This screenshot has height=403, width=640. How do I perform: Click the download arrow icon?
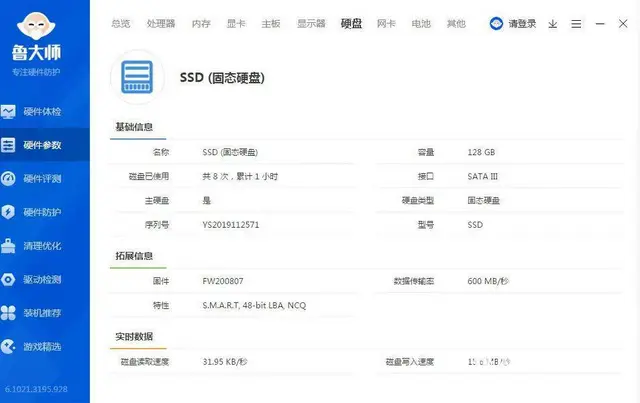[x=553, y=24]
